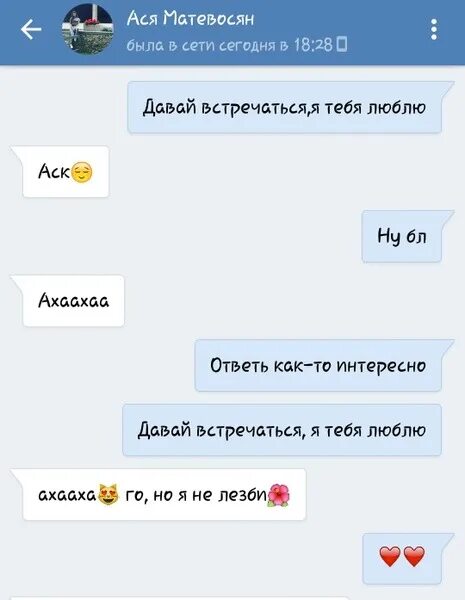
Task: Tap the relieved face emoji in "Аск"
Action: [82, 172]
